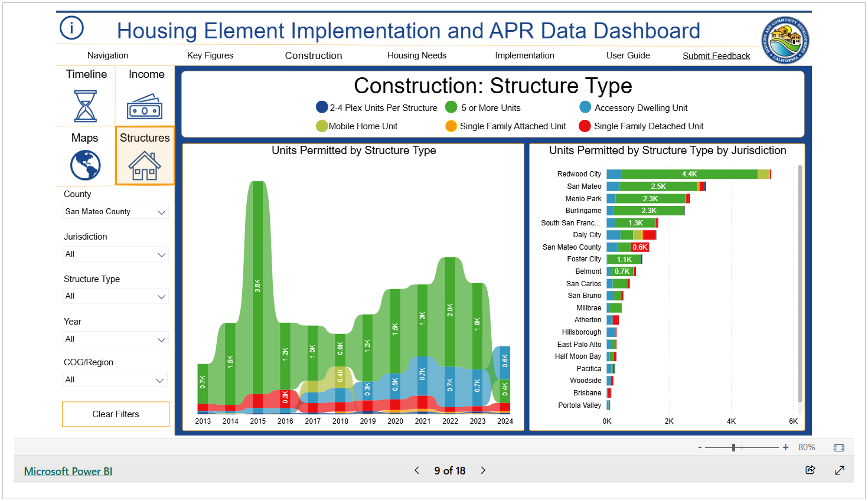Enter full screen mode with arrow icon
The width and height of the screenshot is (868, 501).
click(x=839, y=470)
